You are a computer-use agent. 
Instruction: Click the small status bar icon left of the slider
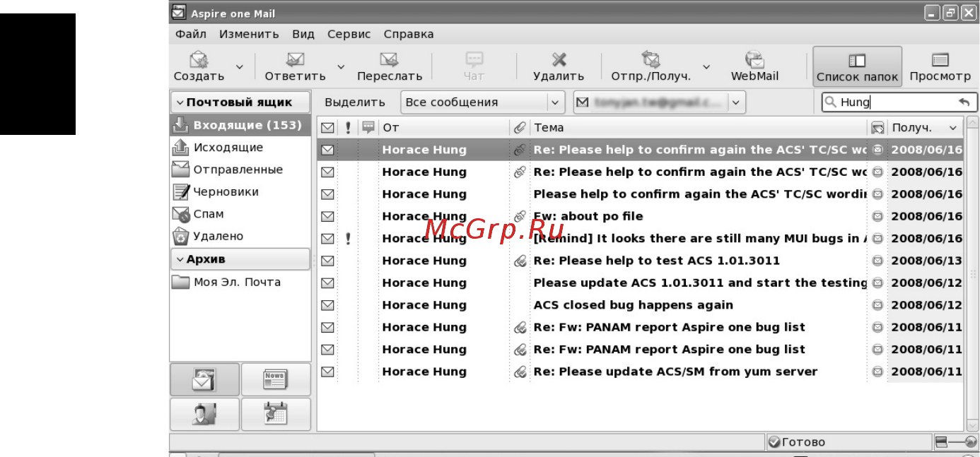tap(940, 442)
